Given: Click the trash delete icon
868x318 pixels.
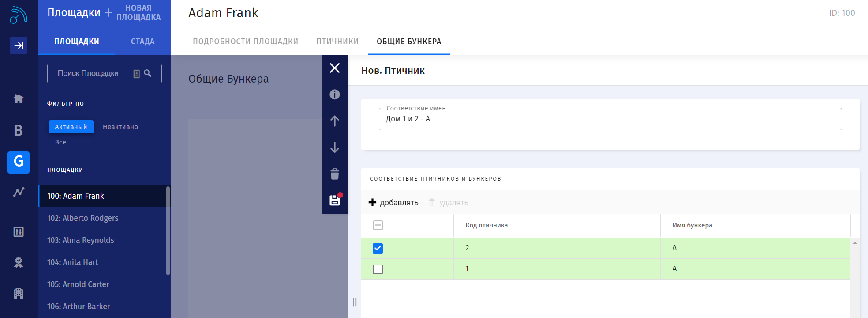Looking at the screenshot, I should [x=335, y=174].
